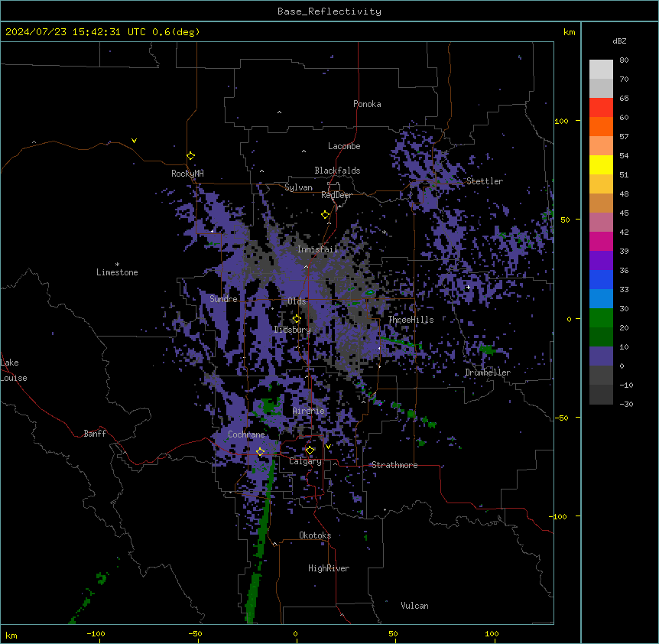
Task: Select the RedDeer label
Action: (x=336, y=195)
